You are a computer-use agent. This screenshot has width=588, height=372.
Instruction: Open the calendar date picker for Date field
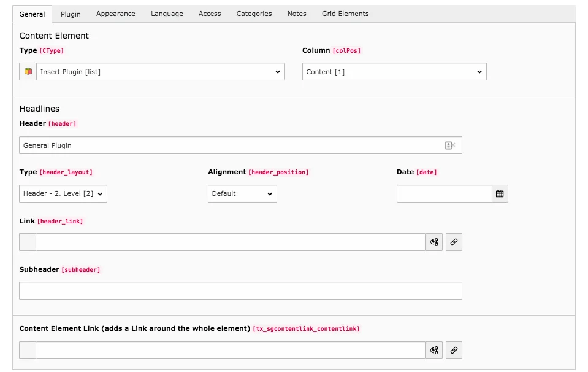pyautogui.click(x=499, y=193)
